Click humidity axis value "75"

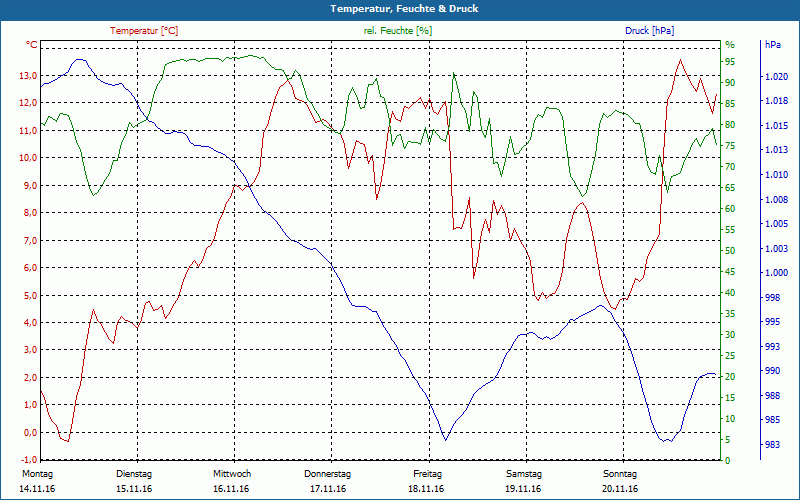(730, 146)
